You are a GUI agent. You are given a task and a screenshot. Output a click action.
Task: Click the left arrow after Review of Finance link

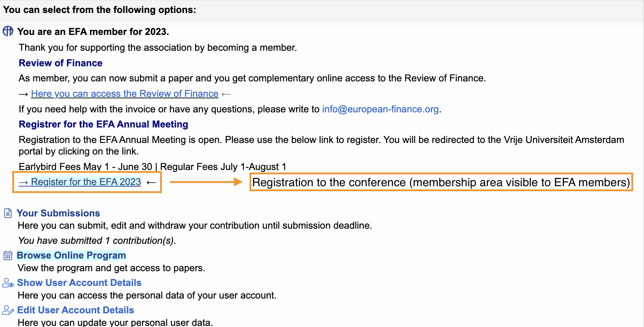226,94
